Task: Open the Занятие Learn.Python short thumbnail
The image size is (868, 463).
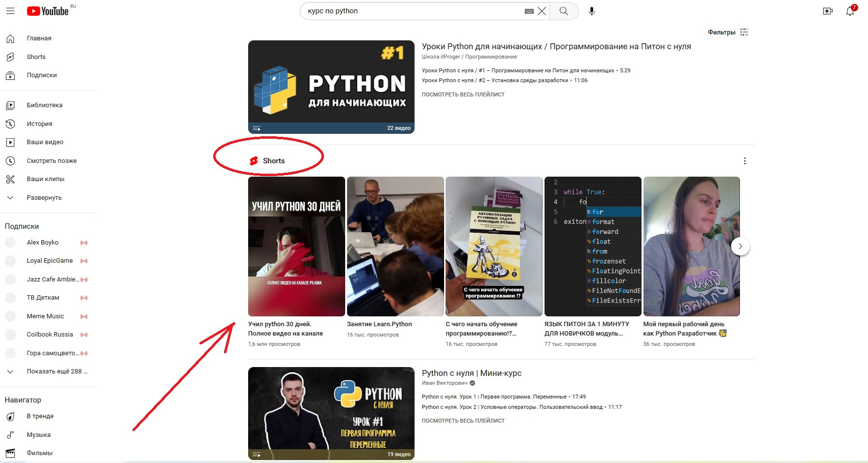Action: (x=395, y=247)
